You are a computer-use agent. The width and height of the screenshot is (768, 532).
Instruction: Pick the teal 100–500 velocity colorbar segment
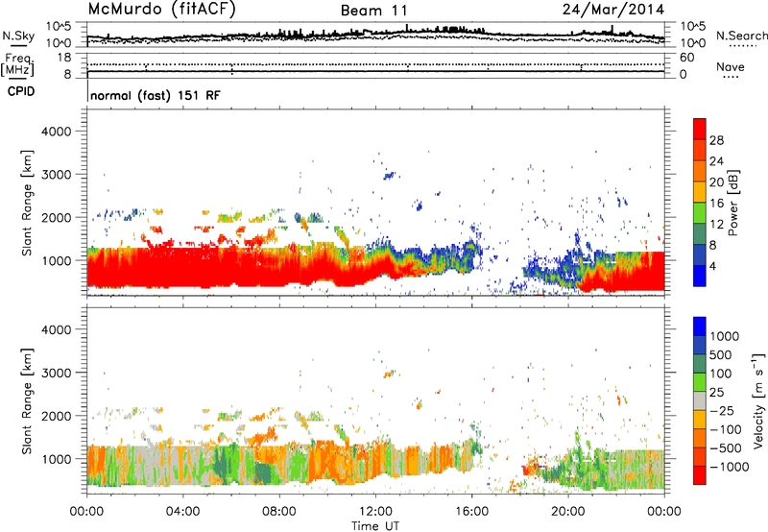tap(700, 364)
